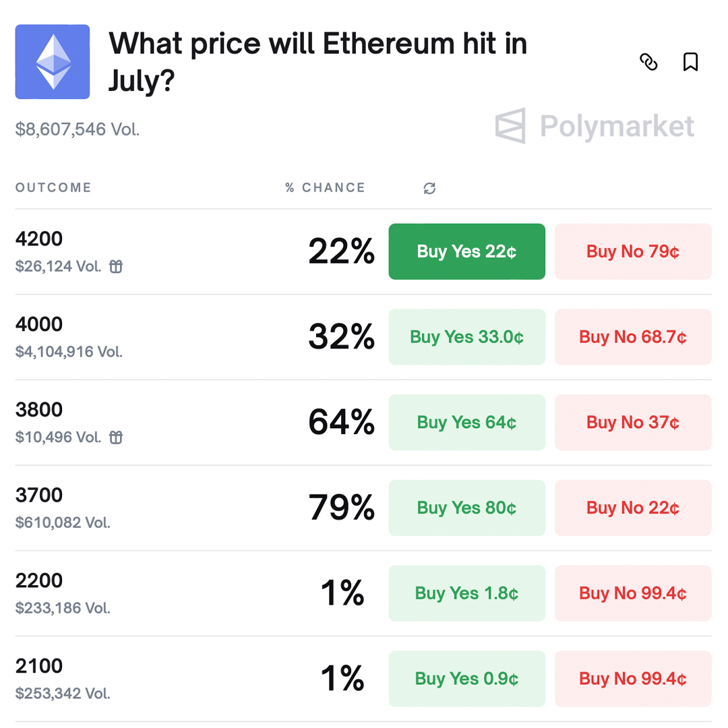Click the Polymarket logo
This screenshot has width=728, height=728.
coord(595,126)
